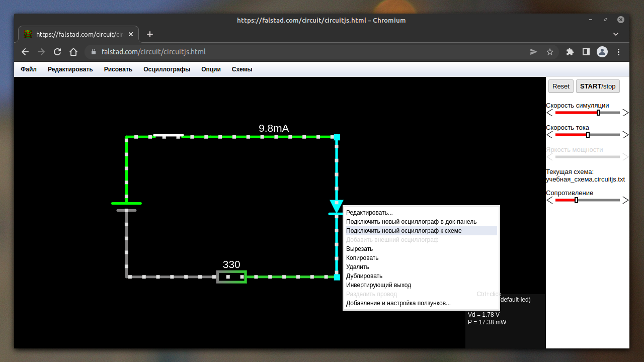
Task: Open the browser extensions puzzle icon
Action: point(570,52)
